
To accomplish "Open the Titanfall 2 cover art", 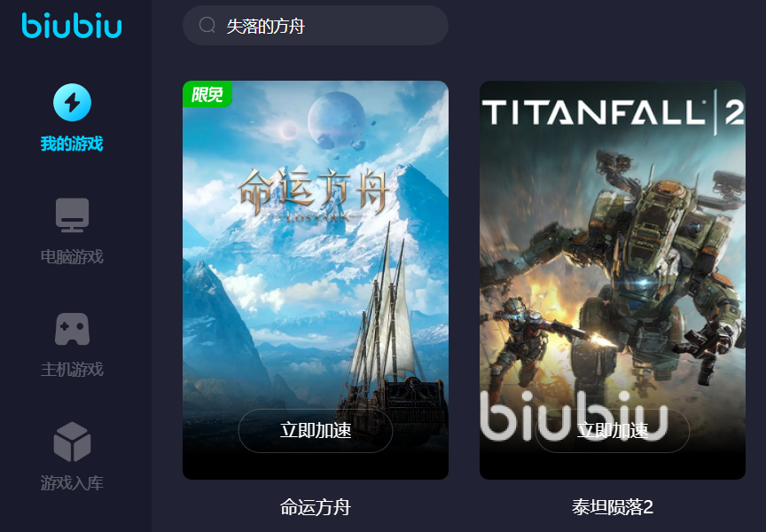I will pyautogui.click(x=613, y=280).
